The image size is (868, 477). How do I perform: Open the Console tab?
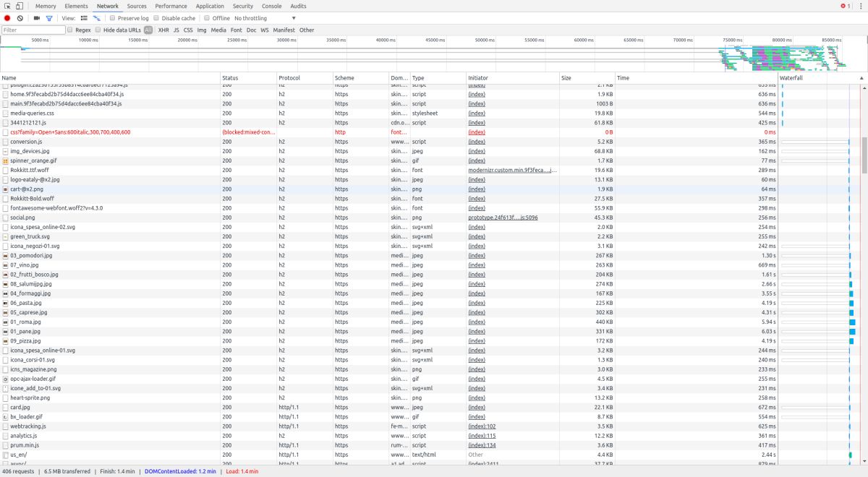pos(272,6)
